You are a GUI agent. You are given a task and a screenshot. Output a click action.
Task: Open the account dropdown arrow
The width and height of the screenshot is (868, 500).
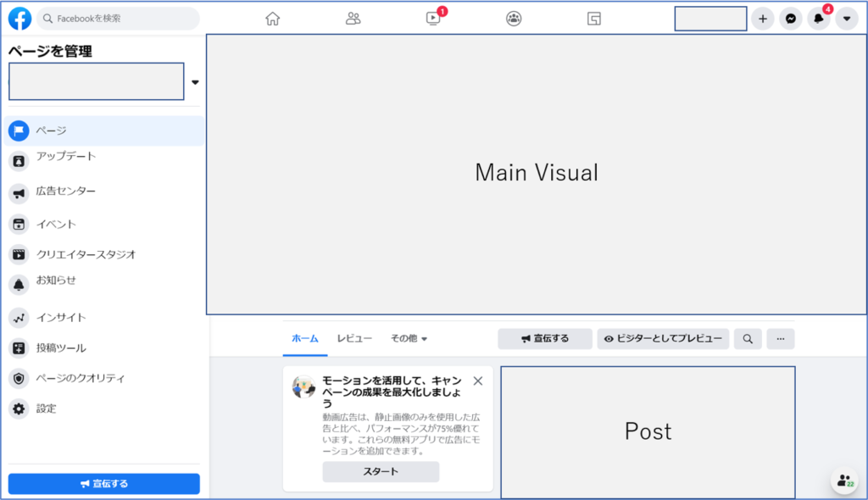847,19
